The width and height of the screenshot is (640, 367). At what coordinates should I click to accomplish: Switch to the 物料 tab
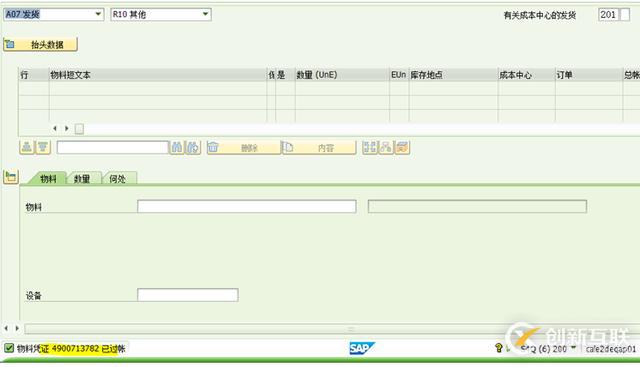point(48,178)
